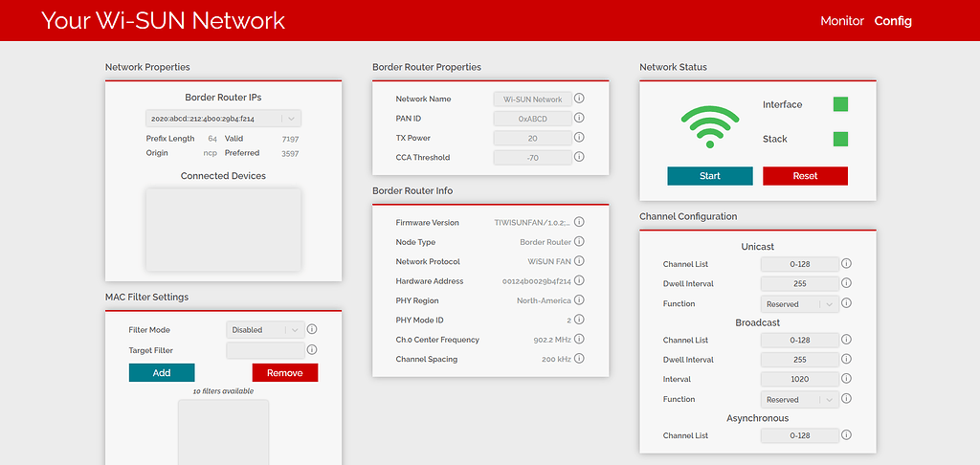Click the green Wi-Fi status icon
Viewport: 980px width, 465px height.
click(710, 127)
